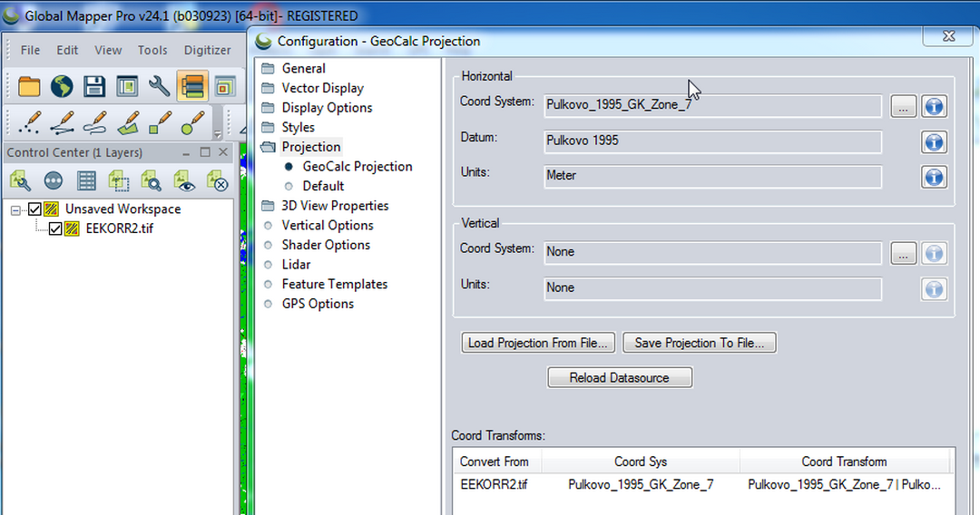Screen dimensions: 980x515
Task: Select GPS Options in configuration list
Action: point(318,304)
